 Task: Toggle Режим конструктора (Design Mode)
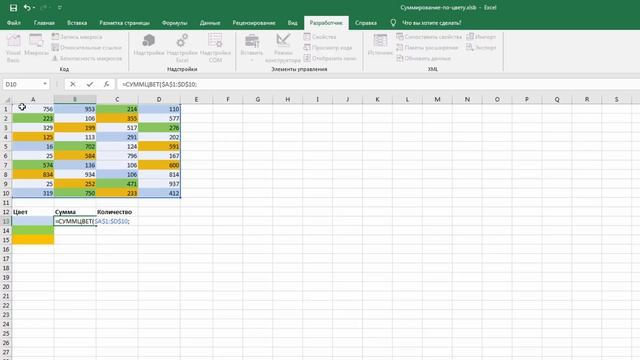pyautogui.click(x=283, y=48)
